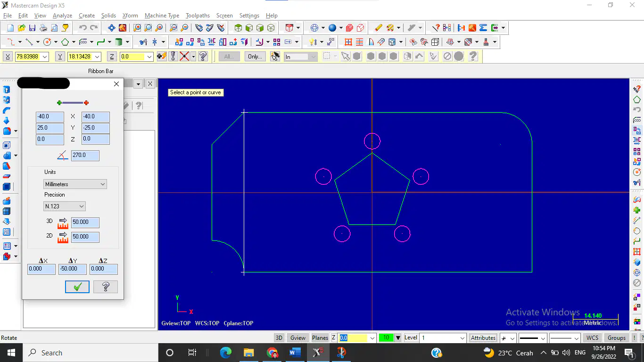
Task: Click the Redo arrow icon
Action: [94, 28]
